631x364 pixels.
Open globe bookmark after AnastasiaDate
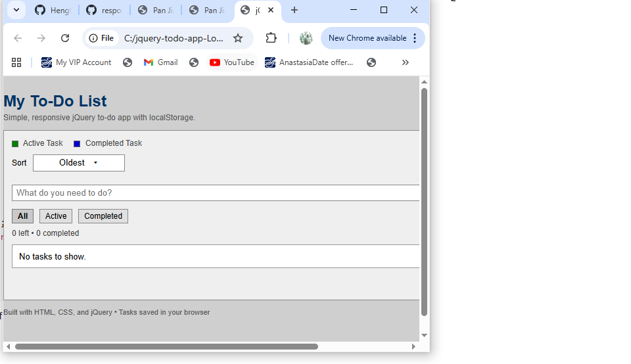click(371, 62)
